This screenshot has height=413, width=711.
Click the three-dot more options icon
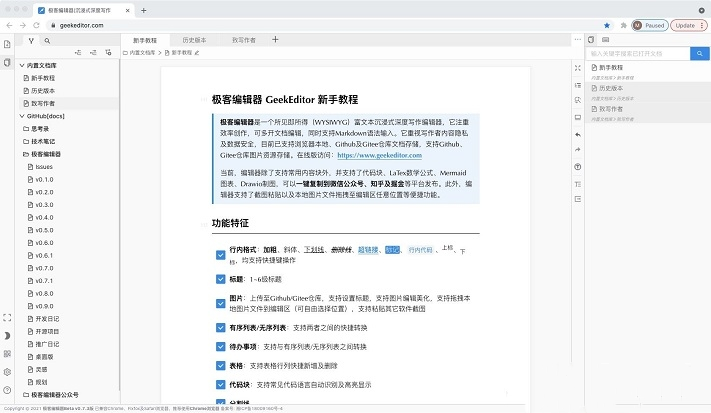click(x=577, y=39)
